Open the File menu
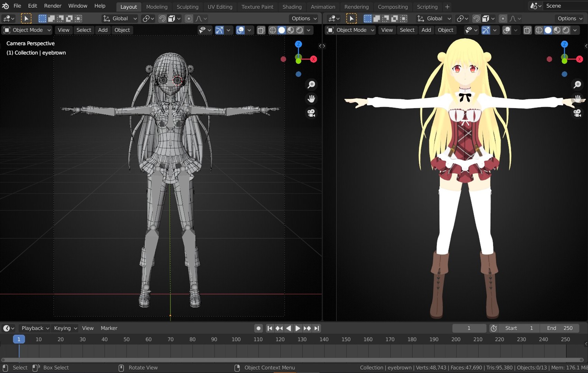Viewport: 588px width, 373px height. pyautogui.click(x=17, y=6)
